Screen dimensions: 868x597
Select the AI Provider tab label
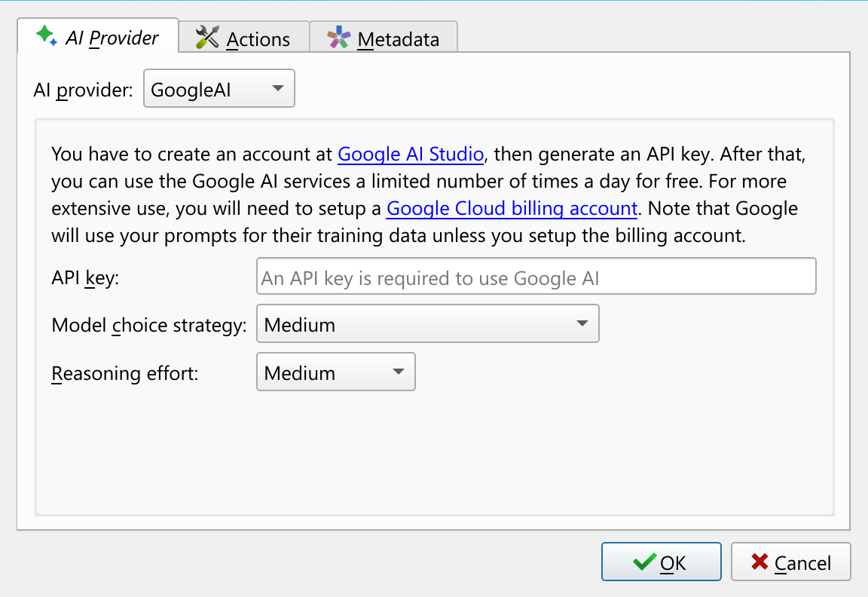pos(112,38)
